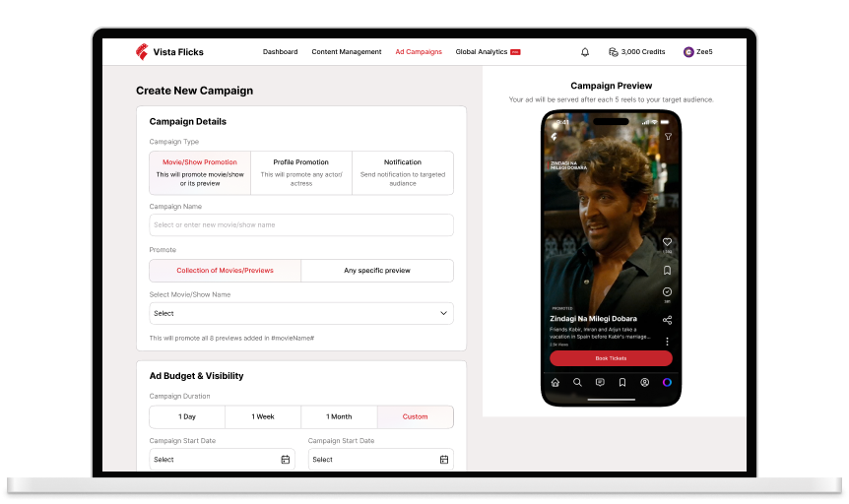Image resolution: width=849 pixels, height=504 pixels.
Task: Tap the profile icon in phone nav bar
Action: (644, 382)
